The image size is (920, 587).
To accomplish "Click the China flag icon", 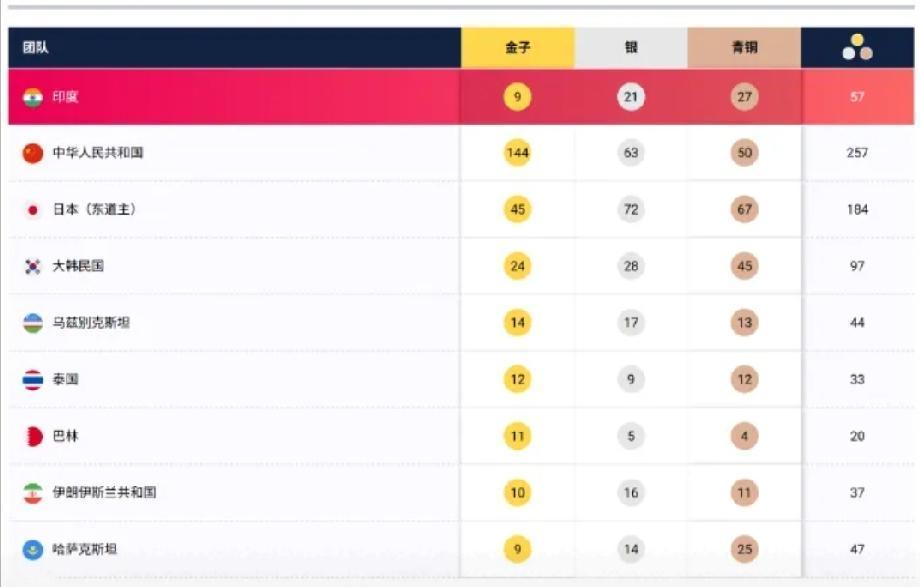I will (33, 153).
